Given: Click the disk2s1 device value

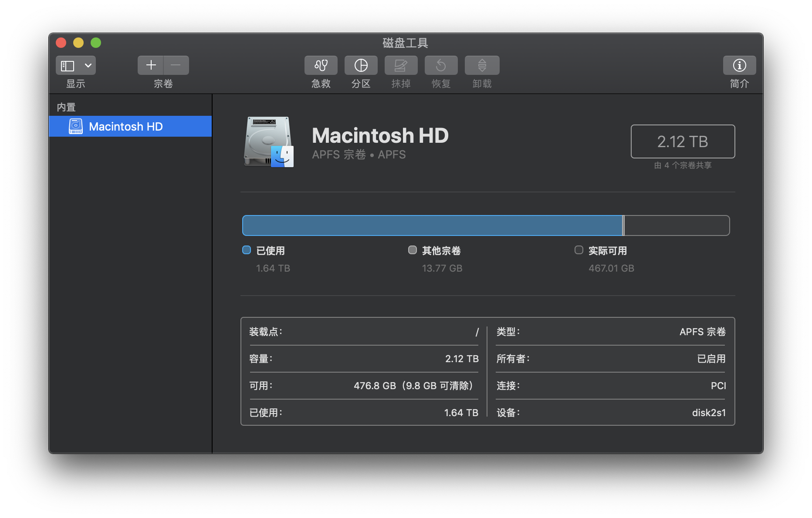Looking at the screenshot, I should (709, 413).
